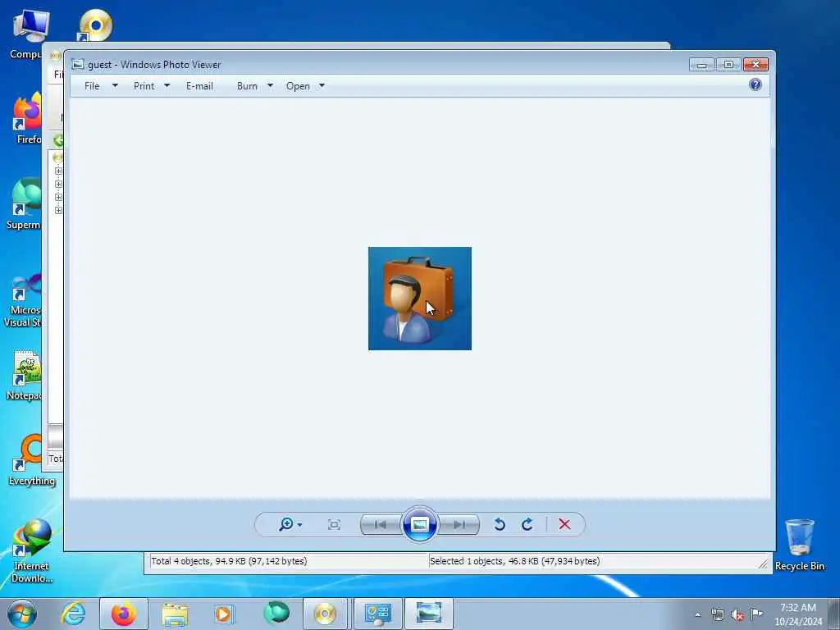Open the Action Center flag icon

tap(756, 614)
